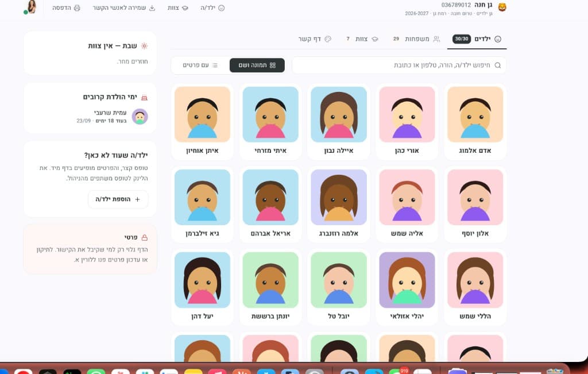The width and height of the screenshot is (588, 374).
Task: Open אליה שמש child card
Action: [407, 205]
